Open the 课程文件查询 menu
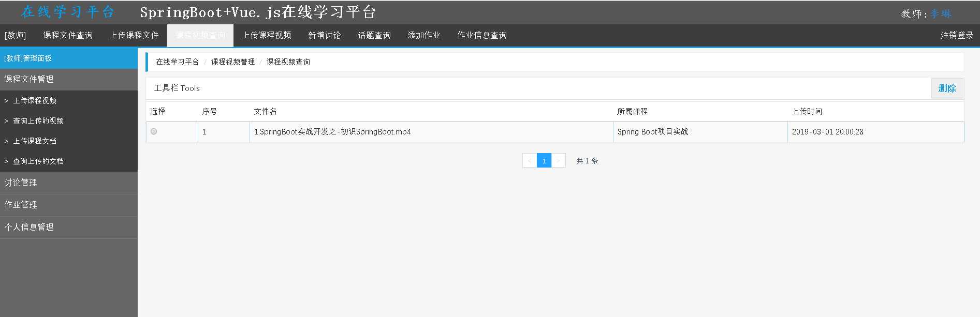 [68, 35]
